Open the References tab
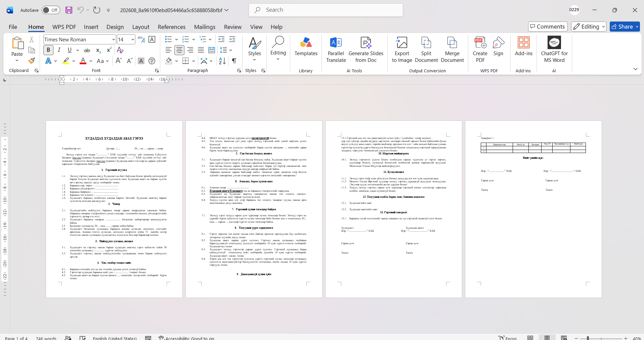This screenshot has height=340, width=644. click(x=172, y=27)
